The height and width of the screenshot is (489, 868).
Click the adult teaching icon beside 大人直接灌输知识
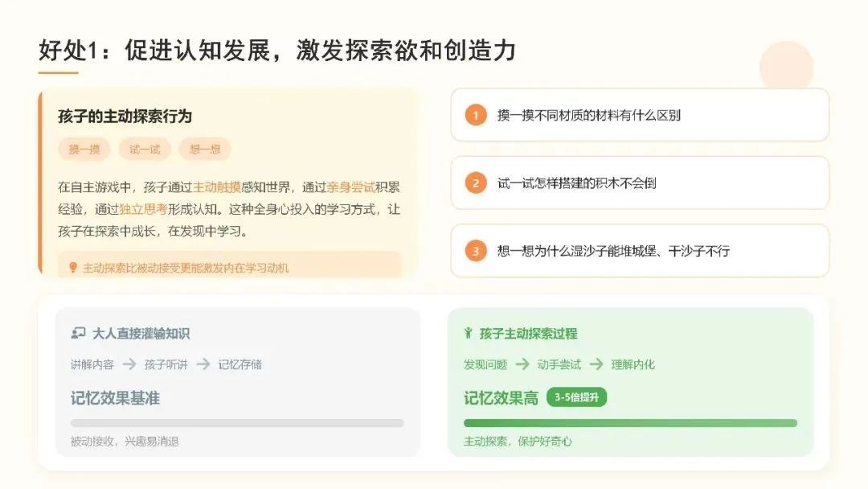tap(78, 334)
